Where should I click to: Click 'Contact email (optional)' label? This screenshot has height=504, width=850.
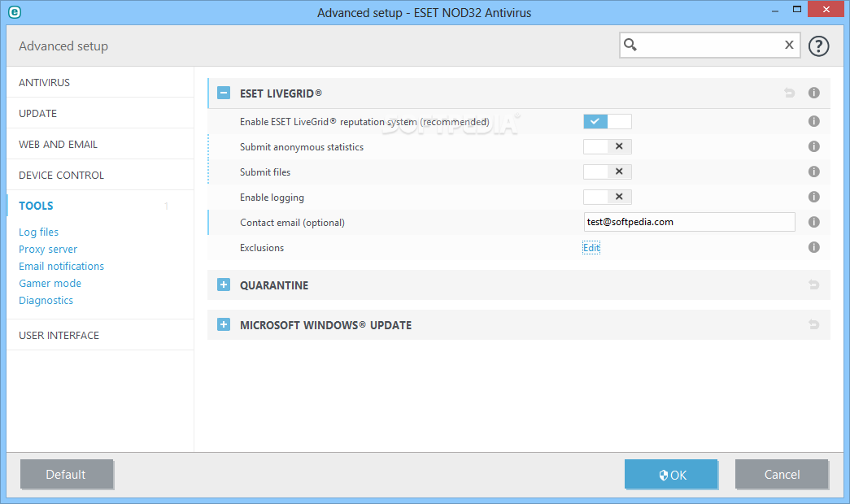[292, 222]
